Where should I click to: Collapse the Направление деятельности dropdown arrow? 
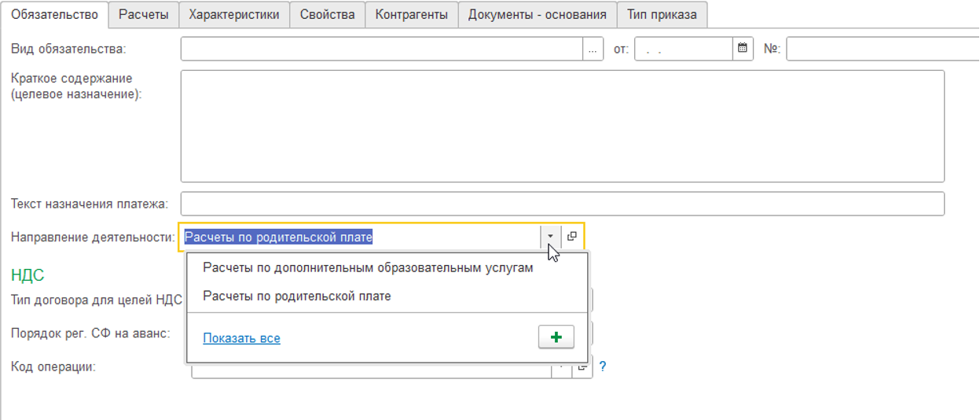(x=550, y=236)
